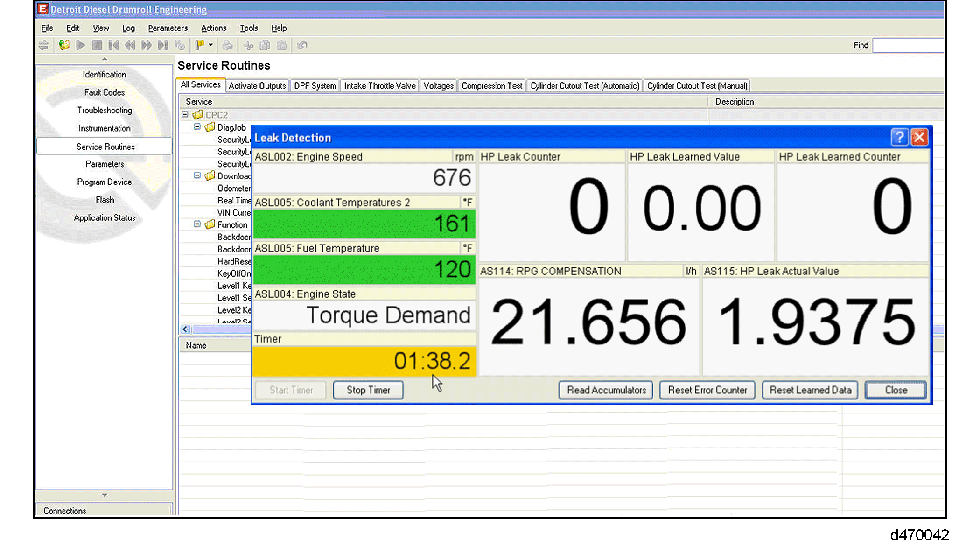
Task: Click the Reset Error Counter button
Action: click(x=707, y=390)
